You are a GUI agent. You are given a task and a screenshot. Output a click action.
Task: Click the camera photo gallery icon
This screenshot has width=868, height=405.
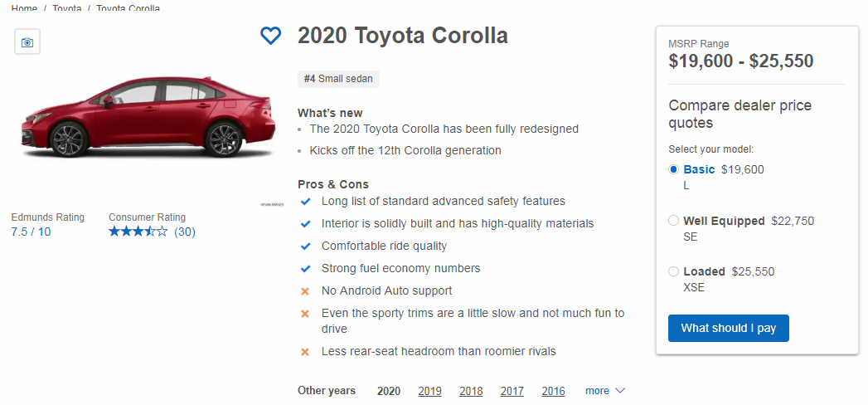pos(27,42)
